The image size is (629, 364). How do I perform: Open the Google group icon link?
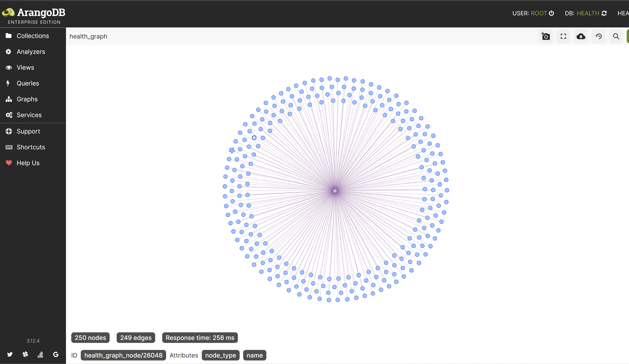(56, 354)
